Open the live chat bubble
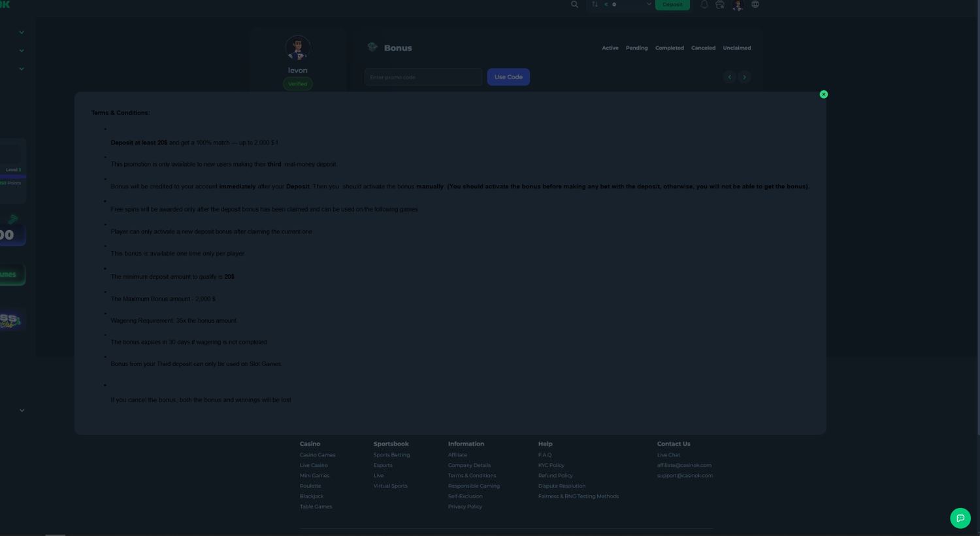This screenshot has width=980, height=536. (960, 518)
